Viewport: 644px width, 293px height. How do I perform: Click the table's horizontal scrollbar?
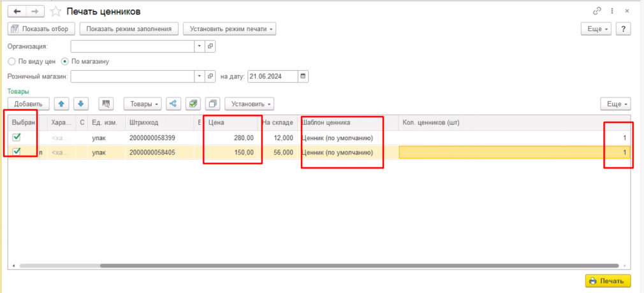pyautogui.click(x=319, y=265)
